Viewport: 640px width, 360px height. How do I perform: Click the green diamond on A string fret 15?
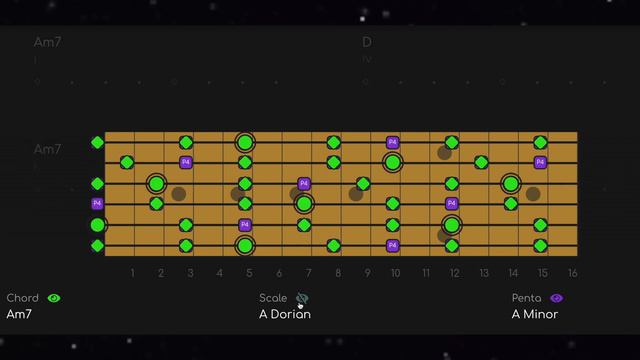[540, 225]
